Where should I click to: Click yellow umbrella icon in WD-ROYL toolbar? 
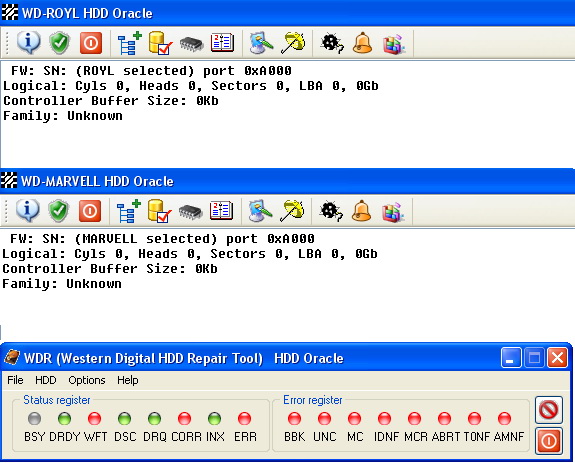coord(293,43)
